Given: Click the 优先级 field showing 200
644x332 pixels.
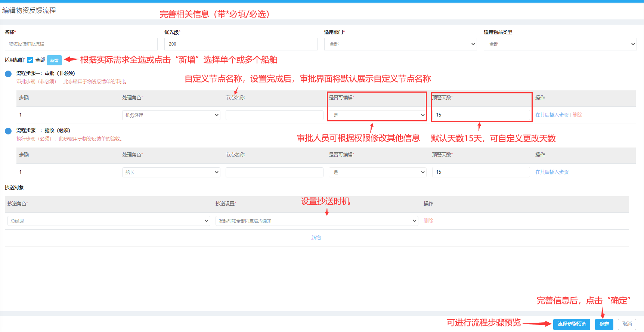Looking at the screenshot, I should [x=241, y=44].
